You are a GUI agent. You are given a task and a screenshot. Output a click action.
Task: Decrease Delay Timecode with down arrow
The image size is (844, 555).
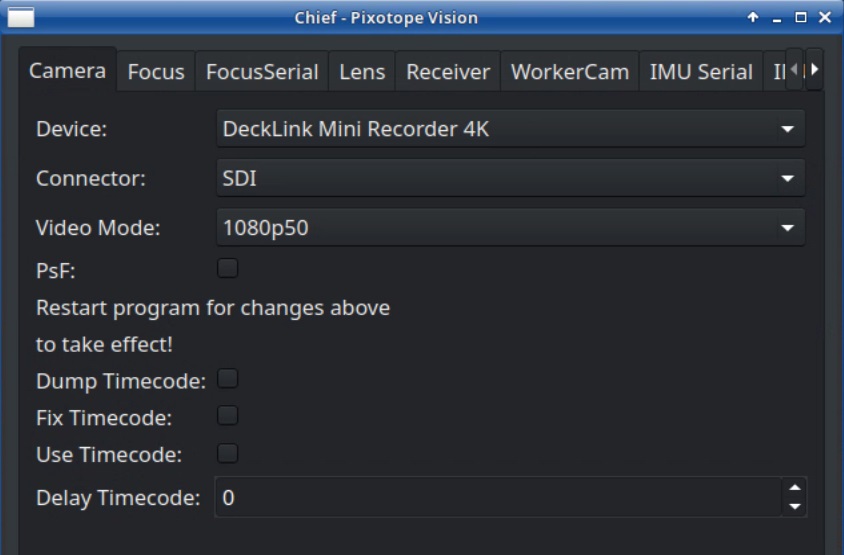click(x=795, y=506)
